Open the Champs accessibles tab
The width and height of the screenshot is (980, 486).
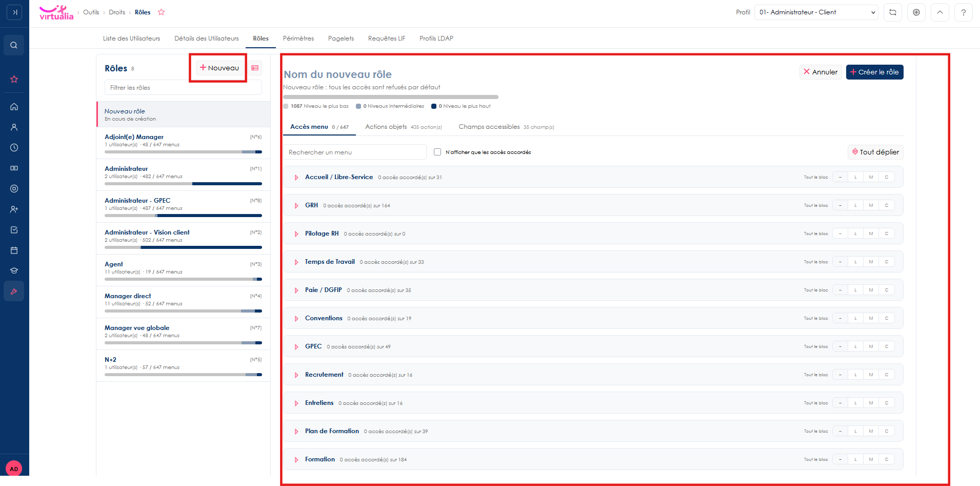pyautogui.click(x=506, y=127)
